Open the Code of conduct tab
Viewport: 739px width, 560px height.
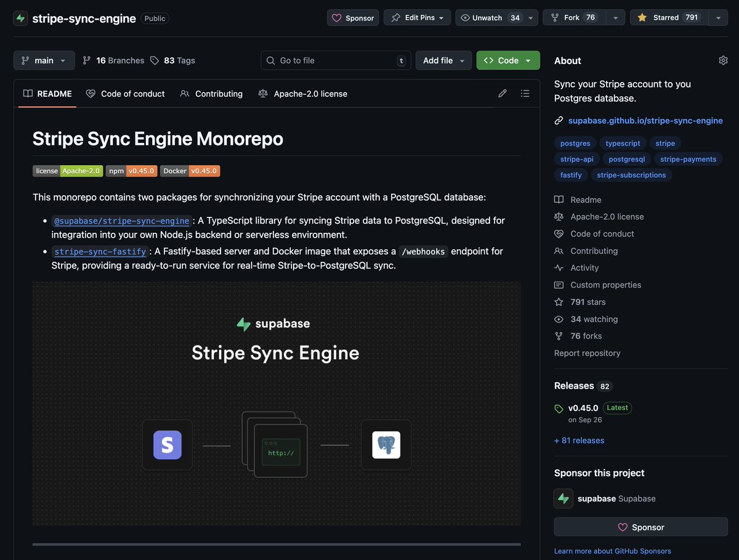pyautogui.click(x=126, y=93)
